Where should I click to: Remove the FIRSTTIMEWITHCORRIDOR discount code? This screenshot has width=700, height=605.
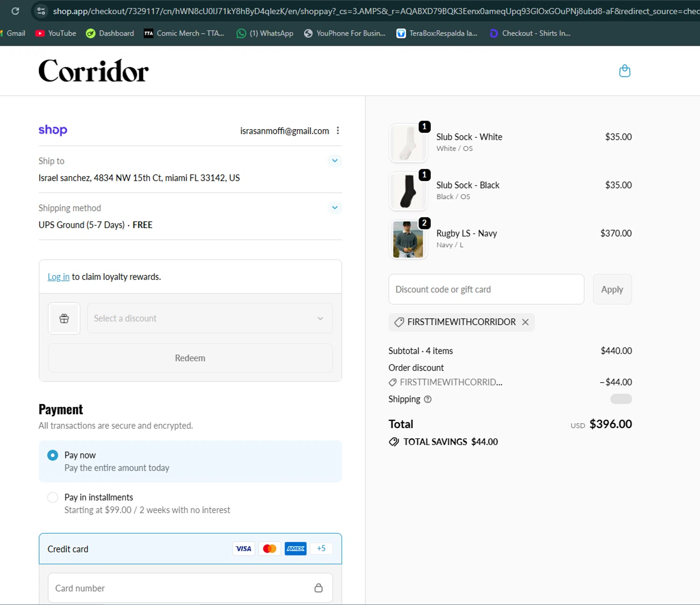(x=525, y=322)
